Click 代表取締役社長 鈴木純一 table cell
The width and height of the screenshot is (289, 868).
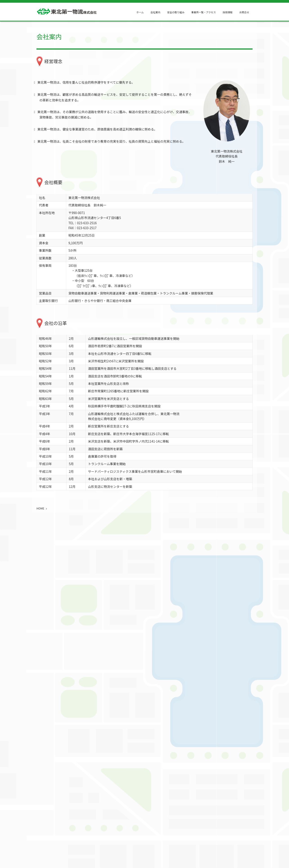click(87, 205)
